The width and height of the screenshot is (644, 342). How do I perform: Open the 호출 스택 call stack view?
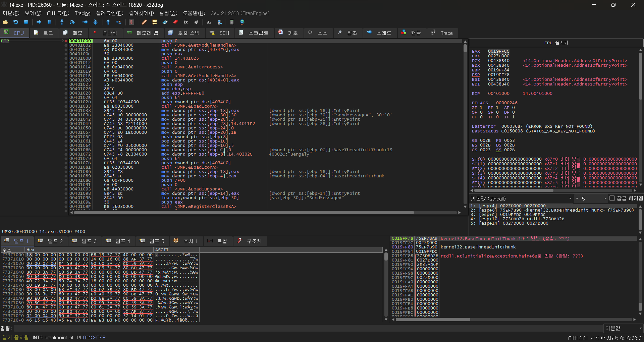tap(184, 33)
